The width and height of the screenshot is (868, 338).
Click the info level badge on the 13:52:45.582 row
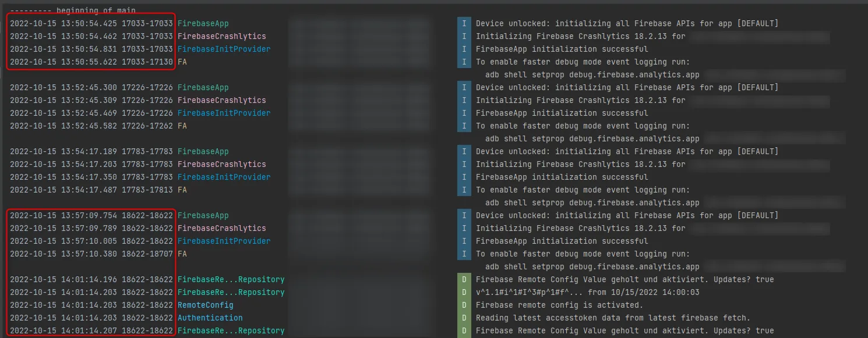pos(464,126)
